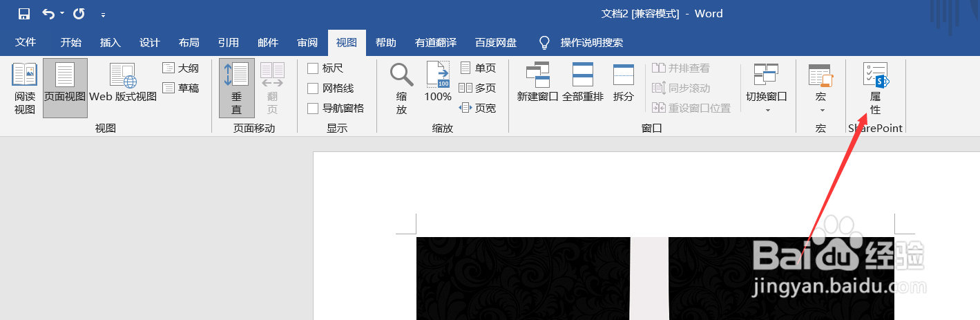Open the 有道翻译 tab
This screenshot has width=980, height=320.
(436, 42)
